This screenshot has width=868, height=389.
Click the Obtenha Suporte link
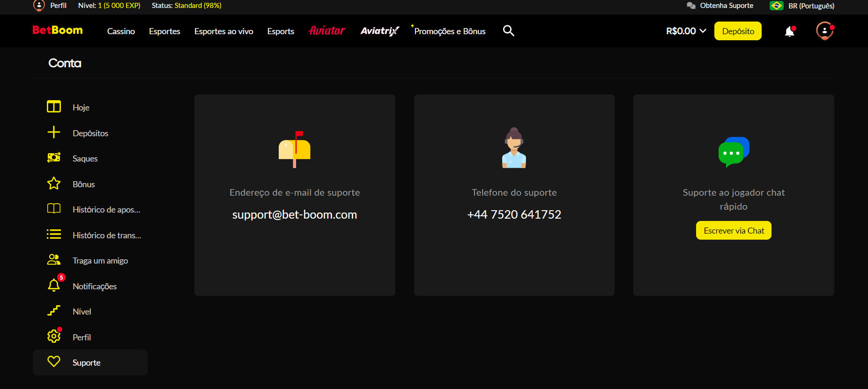tap(727, 6)
